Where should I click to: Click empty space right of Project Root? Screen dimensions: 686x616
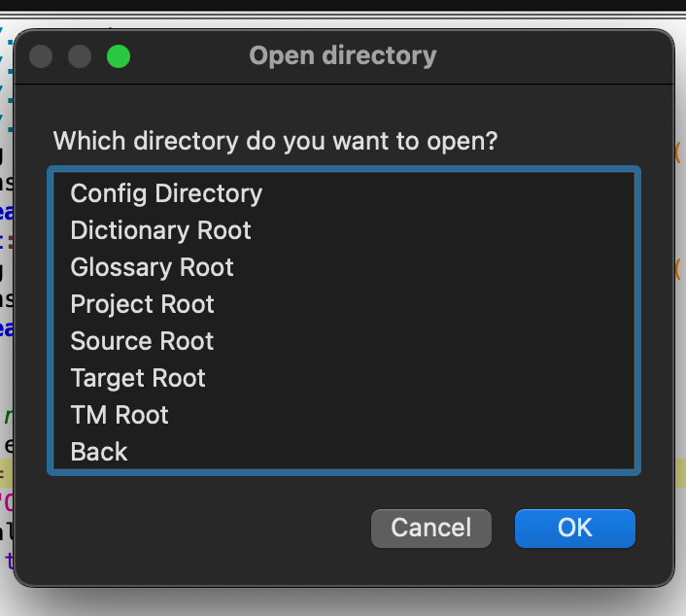(x=437, y=304)
